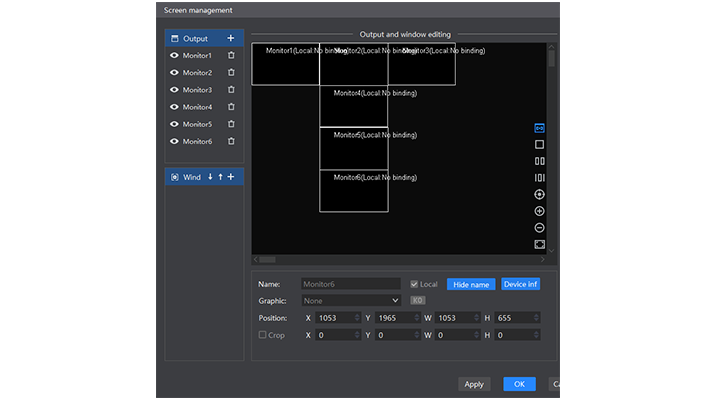Click canvas scroll right arrow

tap(543, 259)
